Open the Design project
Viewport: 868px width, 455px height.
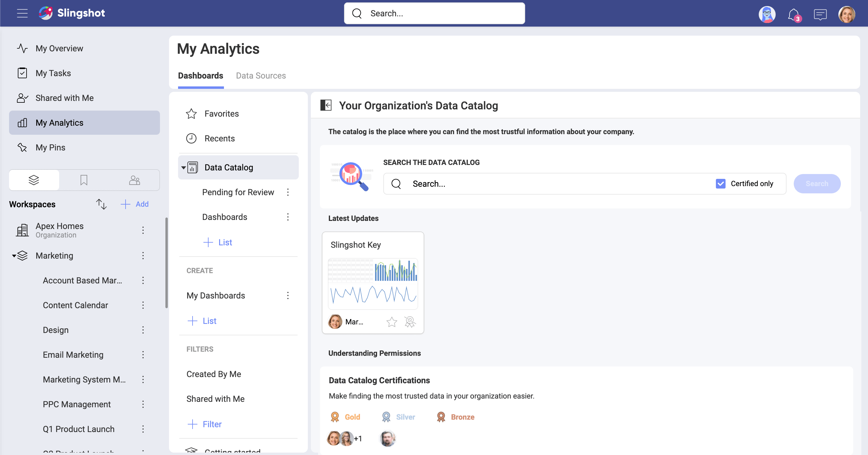click(x=56, y=330)
